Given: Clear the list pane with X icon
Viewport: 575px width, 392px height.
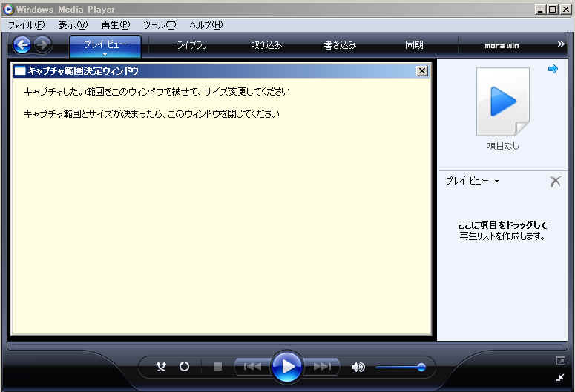Looking at the screenshot, I should (x=555, y=181).
